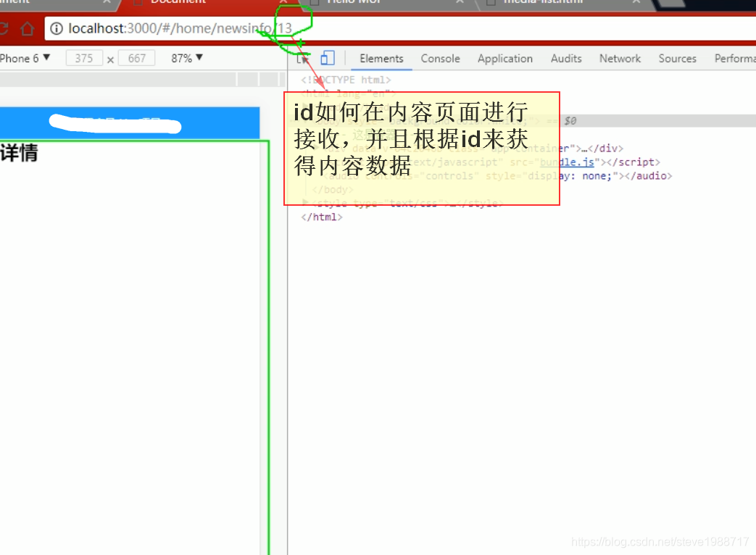
Task: Click the blue page header bar
Action: (x=130, y=123)
